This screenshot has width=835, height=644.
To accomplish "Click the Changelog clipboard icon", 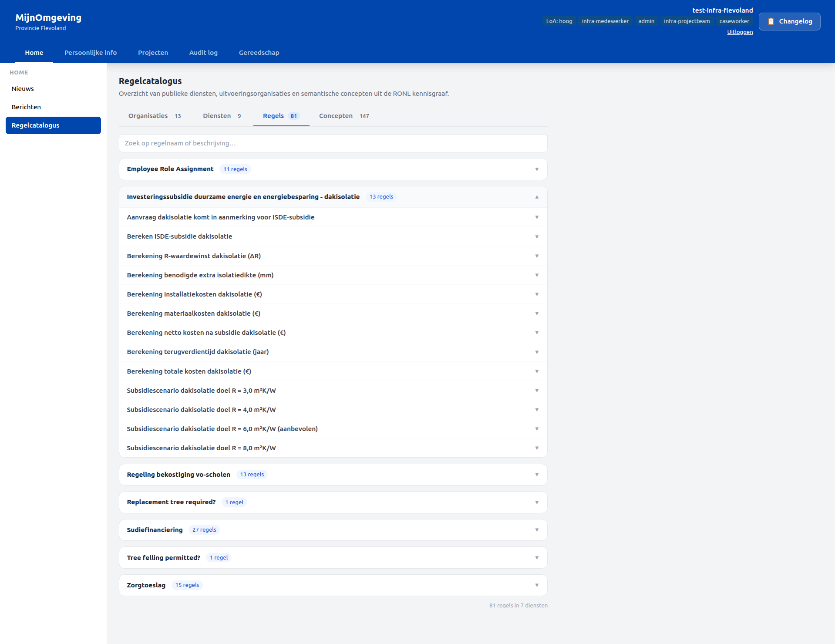I will (x=771, y=21).
